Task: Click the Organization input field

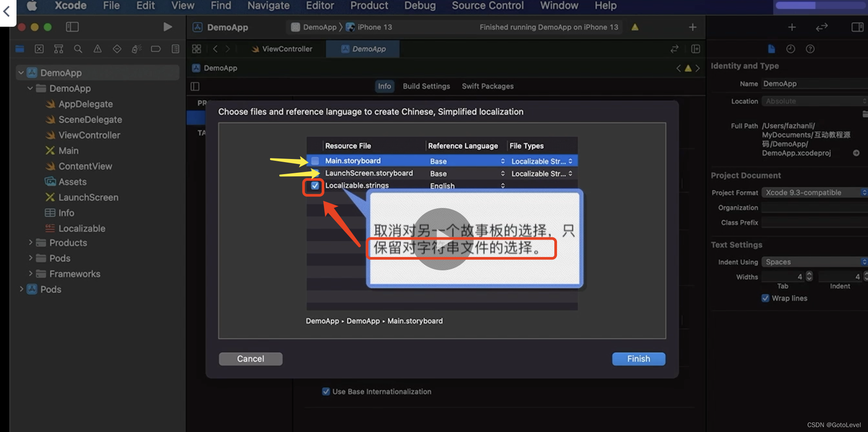Action: point(815,208)
